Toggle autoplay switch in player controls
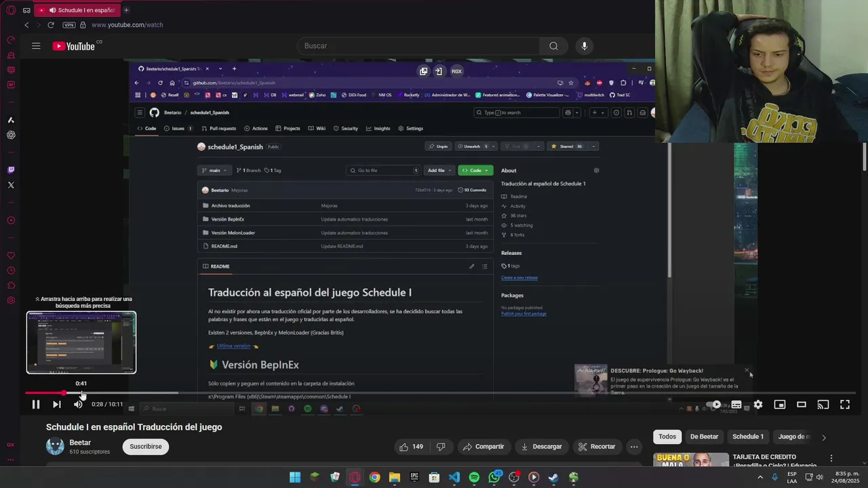 (715, 405)
